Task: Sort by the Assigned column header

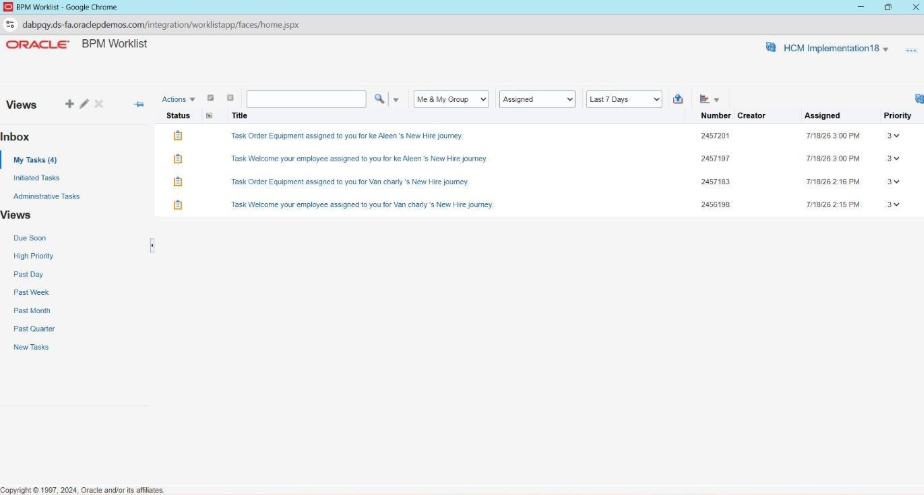Action: pos(822,116)
